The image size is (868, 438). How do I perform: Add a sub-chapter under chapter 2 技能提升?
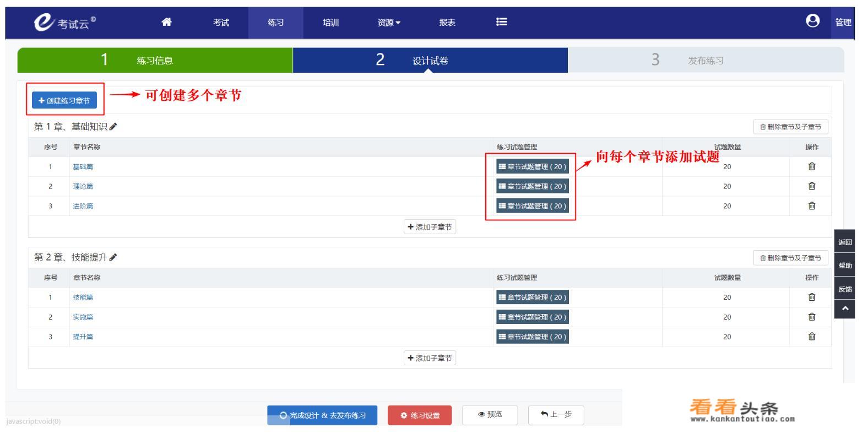(430, 358)
